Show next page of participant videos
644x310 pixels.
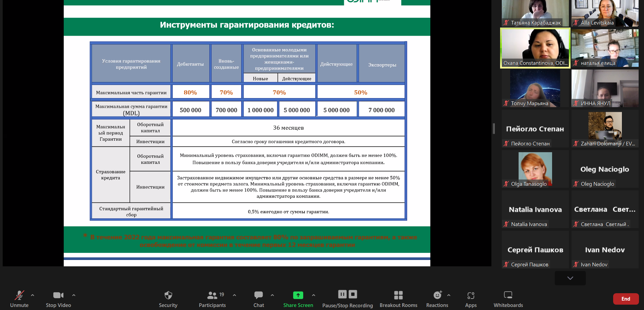pos(570,278)
